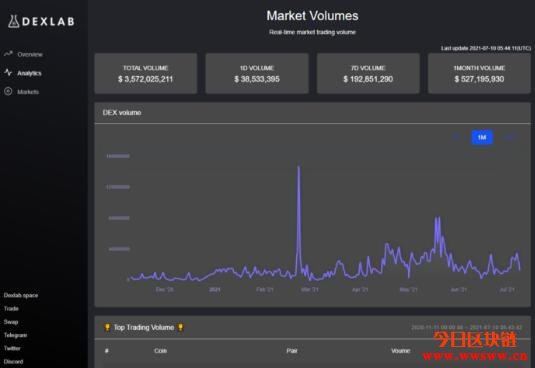Image resolution: width=535 pixels, height=368 pixels.
Task: Click the Markets circle icon
Action: point(8,91)
